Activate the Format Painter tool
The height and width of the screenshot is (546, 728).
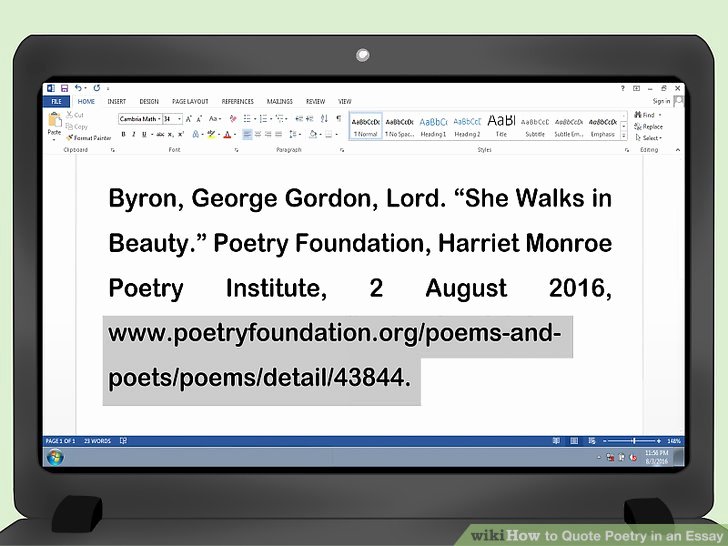point(89,138)
